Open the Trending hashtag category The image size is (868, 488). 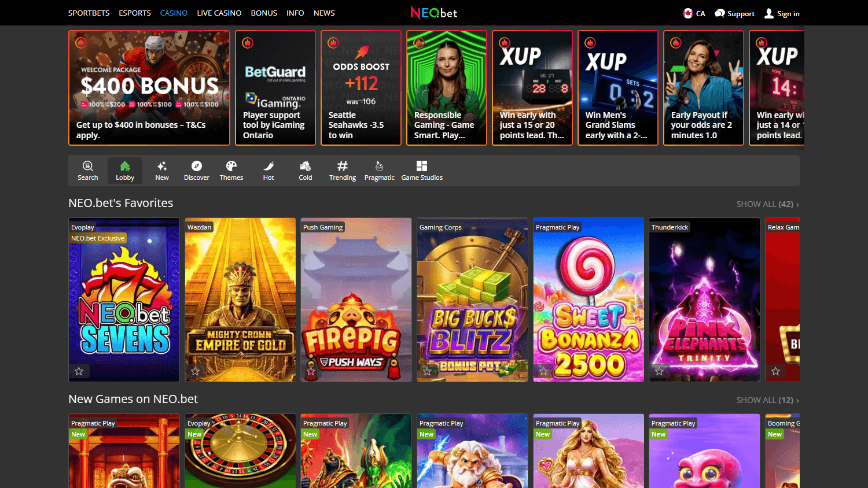(x=343, y=171)
